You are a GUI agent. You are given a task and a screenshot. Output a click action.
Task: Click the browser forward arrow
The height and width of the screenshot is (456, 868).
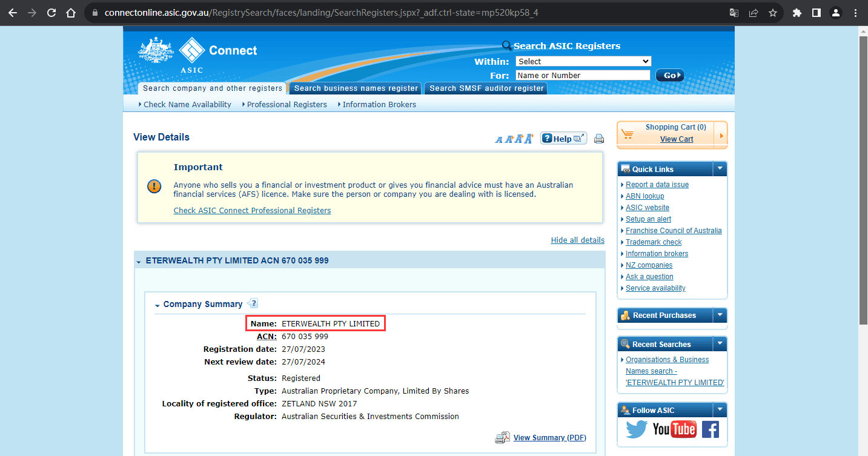coord(32,13)
